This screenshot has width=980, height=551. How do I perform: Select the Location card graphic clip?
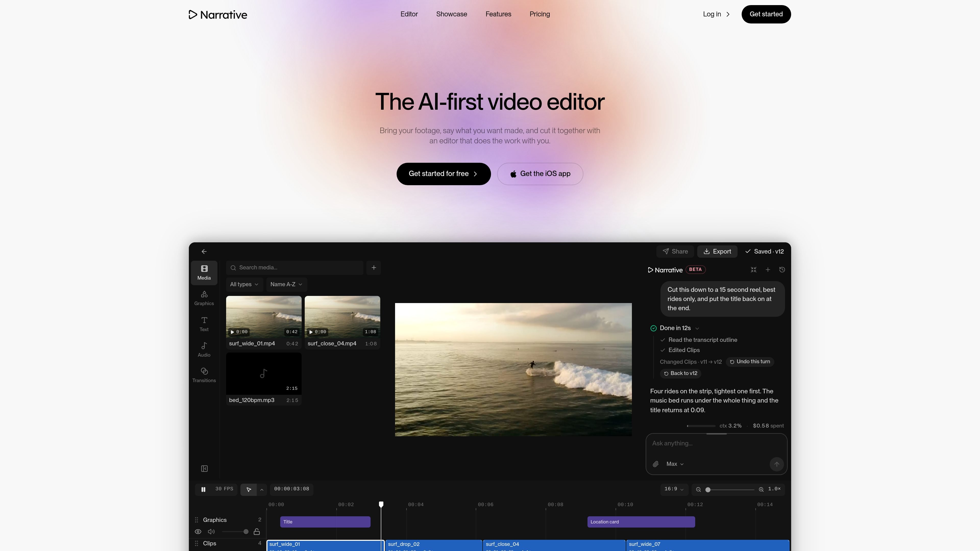tap(641, 522)
